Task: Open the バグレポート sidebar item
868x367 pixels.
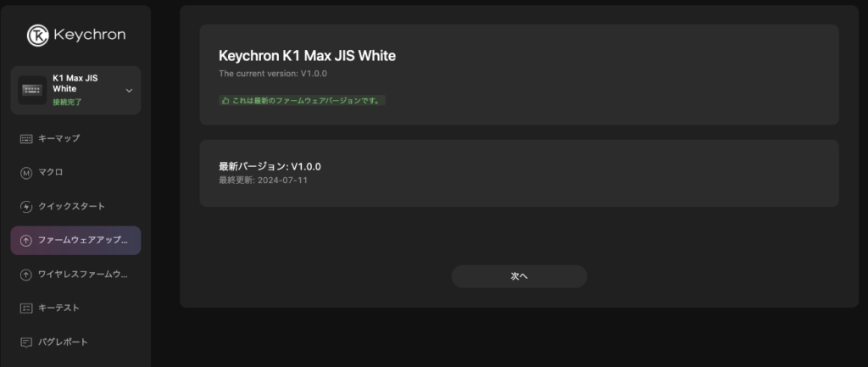Action: pyautogui.click(x=63, y=342)
